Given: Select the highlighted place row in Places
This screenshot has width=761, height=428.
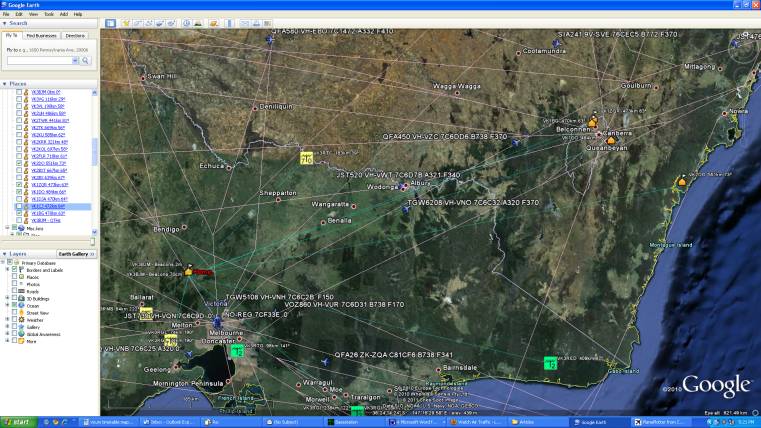Looking at the screenshot, I should [x=53, y=206].
